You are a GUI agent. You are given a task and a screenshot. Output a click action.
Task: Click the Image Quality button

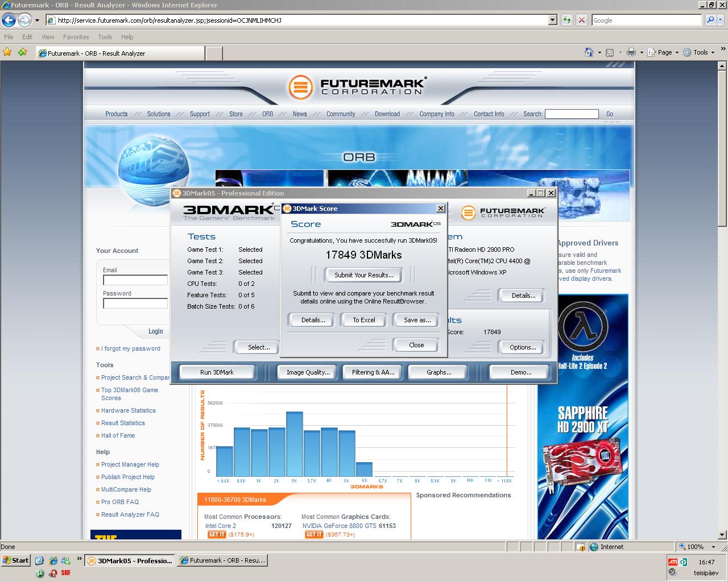308,372
